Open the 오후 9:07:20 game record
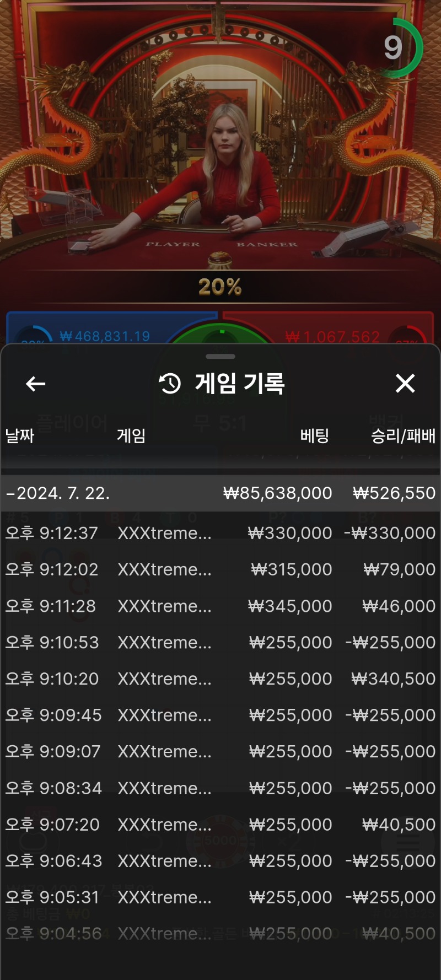 click(220, 825)
